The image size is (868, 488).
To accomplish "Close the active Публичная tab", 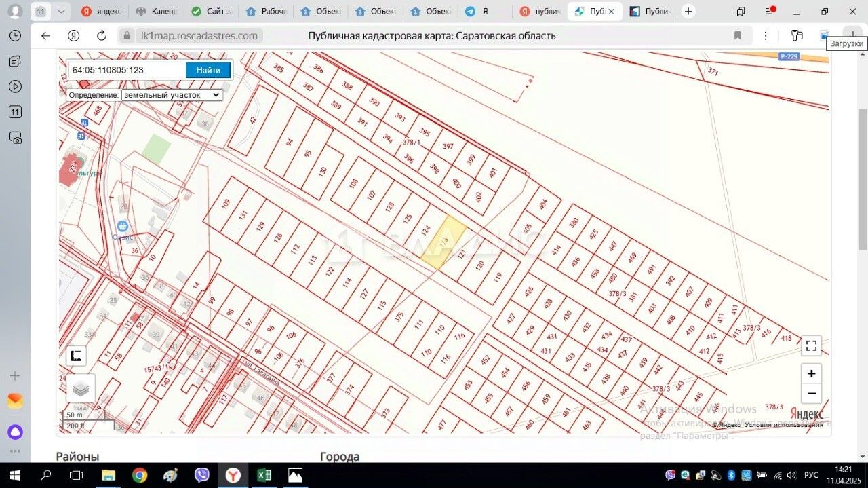I will click(612, 12).
